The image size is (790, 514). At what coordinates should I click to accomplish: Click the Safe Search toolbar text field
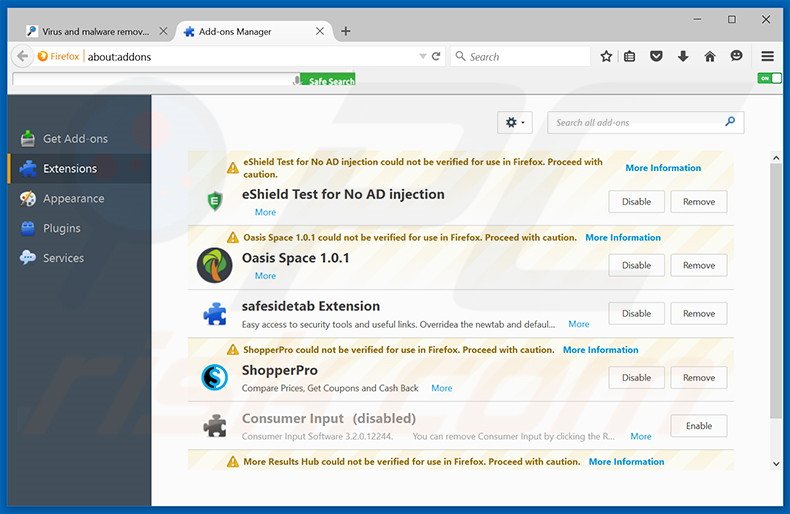click(153, 79)
